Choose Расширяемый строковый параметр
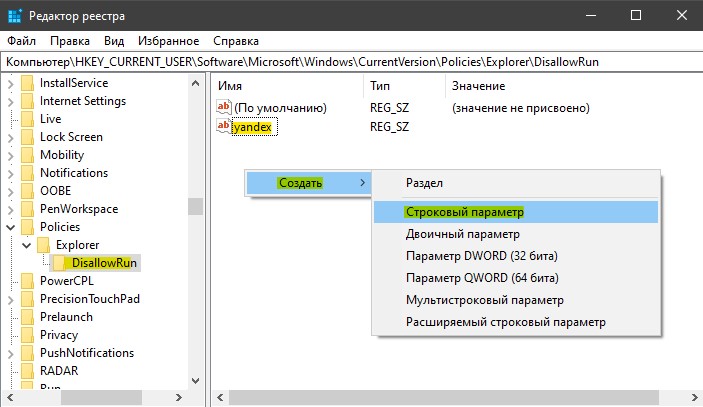The width and height of the screenshot is (703, 407). click(516, 322)
